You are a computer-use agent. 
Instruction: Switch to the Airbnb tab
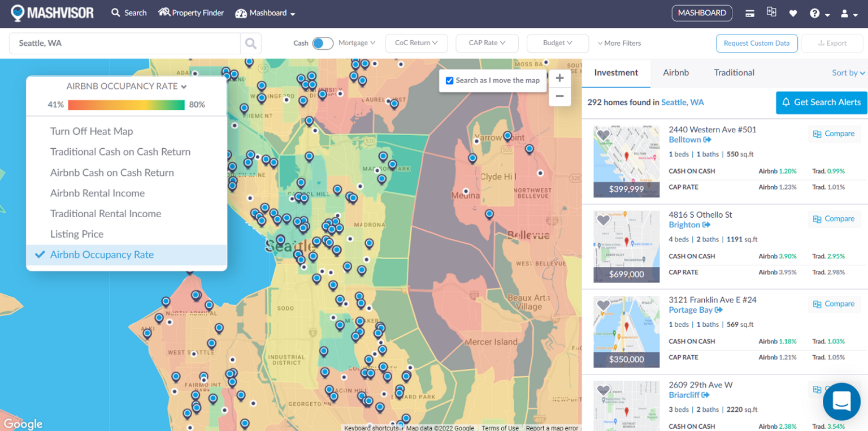[x=676, y=72]
